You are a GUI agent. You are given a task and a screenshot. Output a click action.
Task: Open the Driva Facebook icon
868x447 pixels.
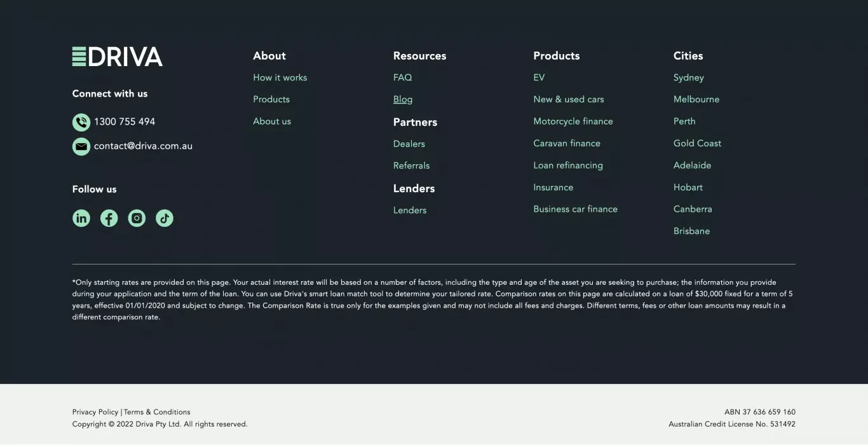point(109,218)
